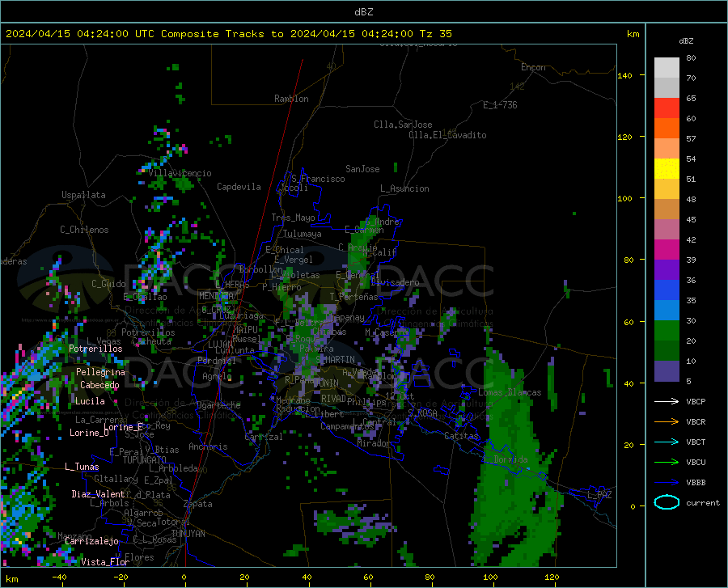Click the S_Francisco map label
Image resolution: width=728 pixels, height=588 pixels.
click(318, 179)
